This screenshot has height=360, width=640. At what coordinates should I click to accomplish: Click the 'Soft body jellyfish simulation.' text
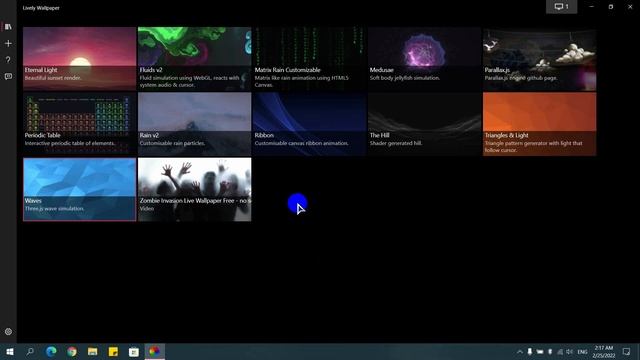coord(404,78)
